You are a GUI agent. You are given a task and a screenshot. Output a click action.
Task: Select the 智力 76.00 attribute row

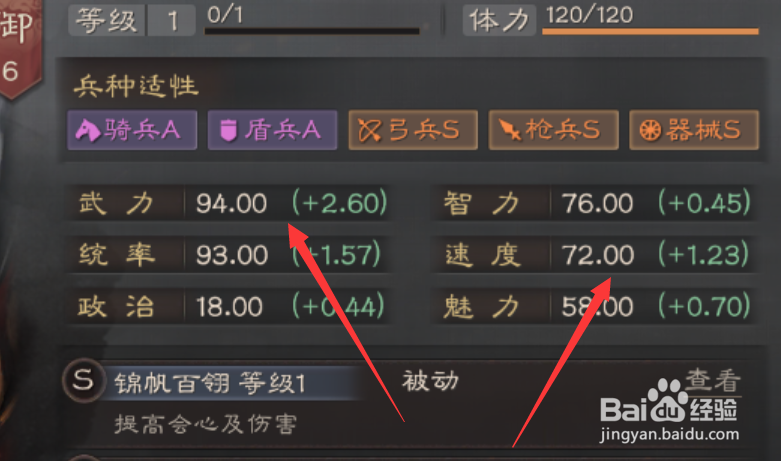tap(595, 203)
